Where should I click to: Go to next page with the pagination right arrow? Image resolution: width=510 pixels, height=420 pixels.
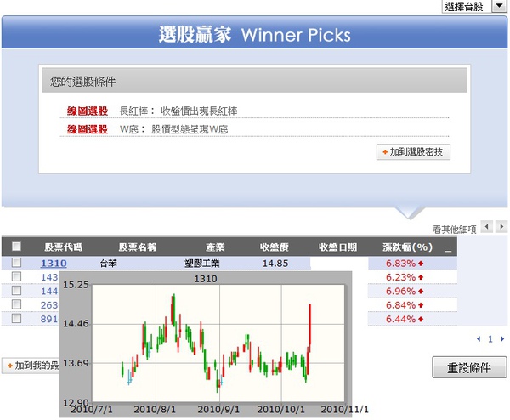point(502,339)
